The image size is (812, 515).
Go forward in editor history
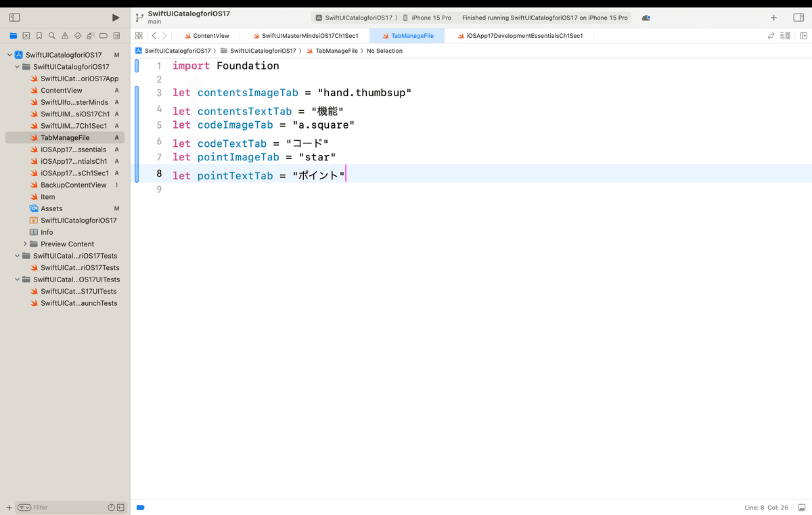pyautogui.click(x=164, y=36)
